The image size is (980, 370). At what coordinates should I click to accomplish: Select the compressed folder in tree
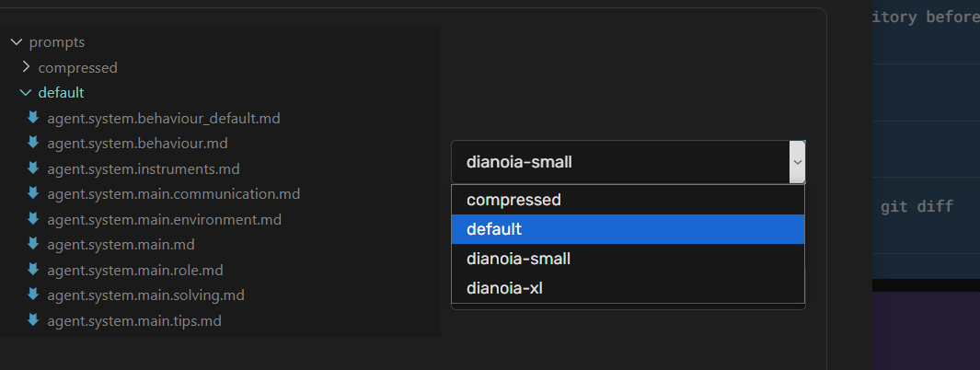77,67
